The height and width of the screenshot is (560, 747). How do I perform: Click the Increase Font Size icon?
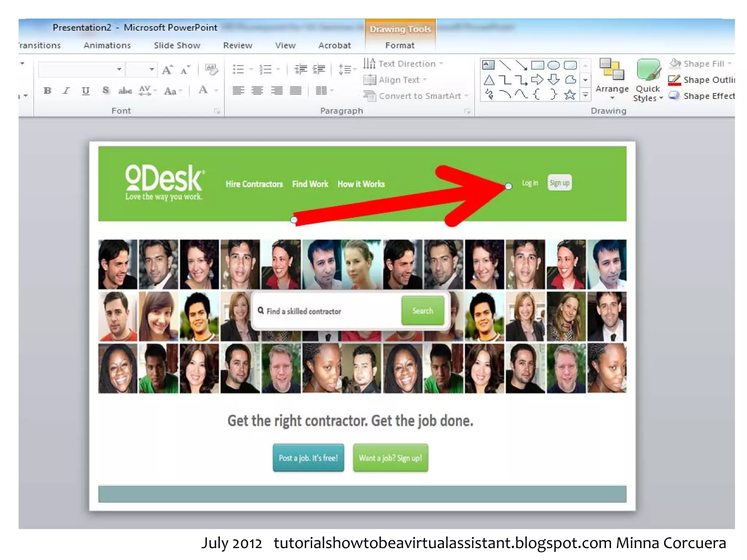pyautogui.click(x=167, y=69)
